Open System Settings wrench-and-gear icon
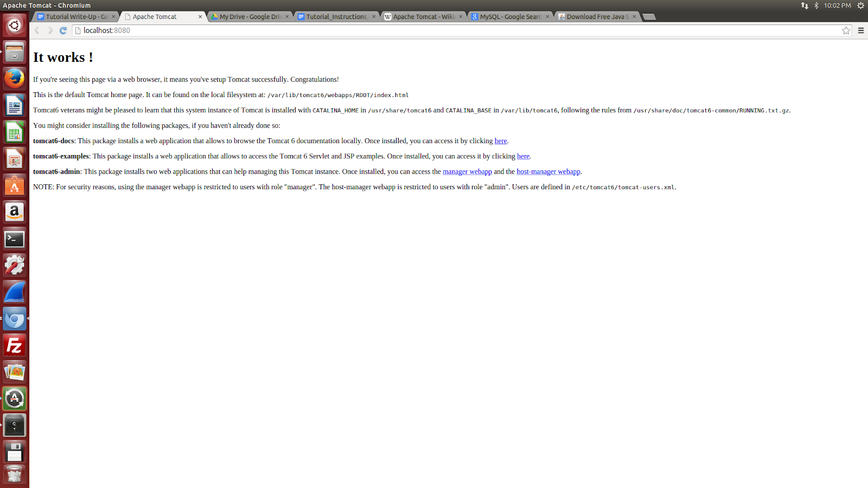868x488 pixels. pyautogui.click(x=15, y=265)
